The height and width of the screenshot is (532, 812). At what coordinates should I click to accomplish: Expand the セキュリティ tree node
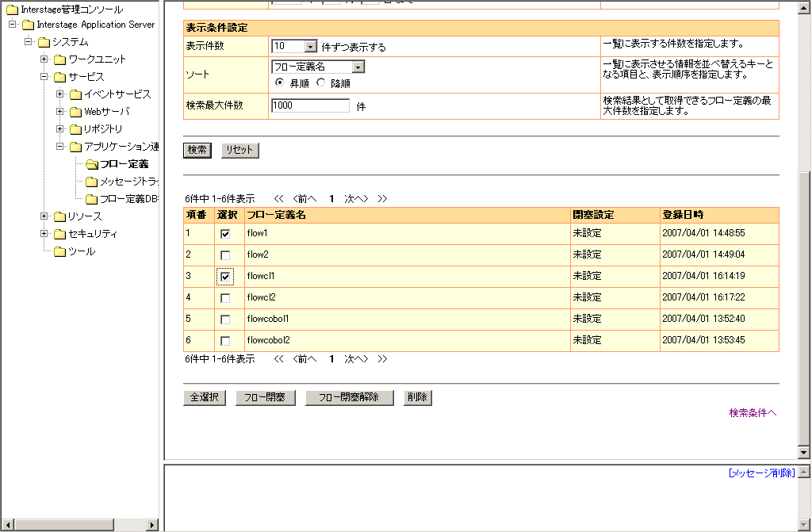coord(44,234)
